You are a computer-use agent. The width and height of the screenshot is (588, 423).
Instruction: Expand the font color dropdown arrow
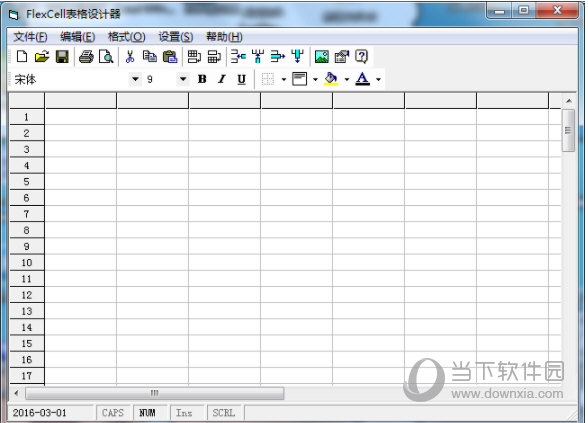pos(378,80)
